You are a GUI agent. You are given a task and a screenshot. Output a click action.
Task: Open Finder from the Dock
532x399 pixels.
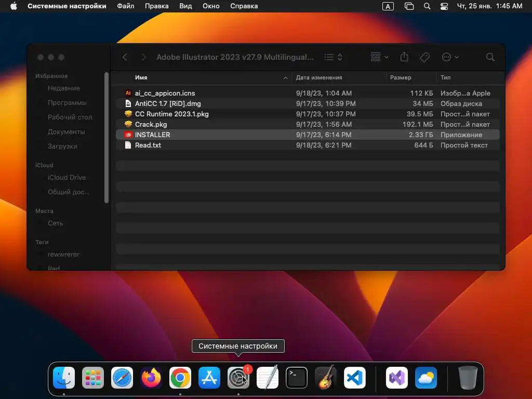pos(64,378)
